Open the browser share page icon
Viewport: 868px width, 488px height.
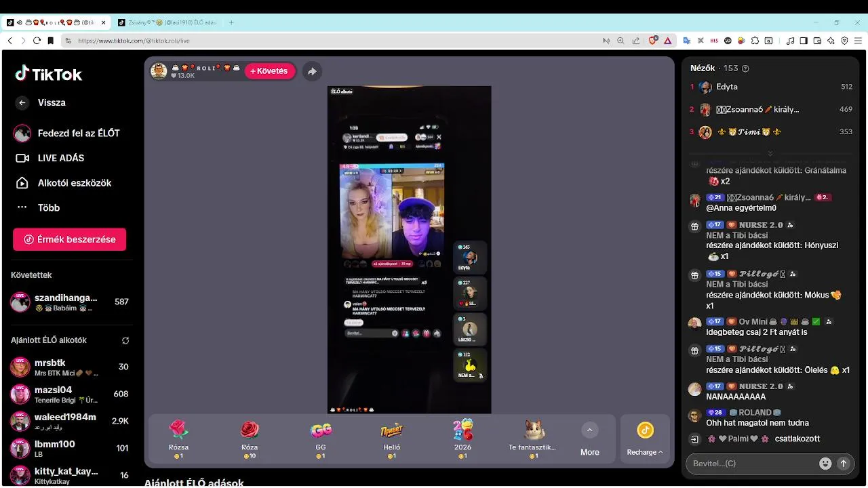[635, 41]
